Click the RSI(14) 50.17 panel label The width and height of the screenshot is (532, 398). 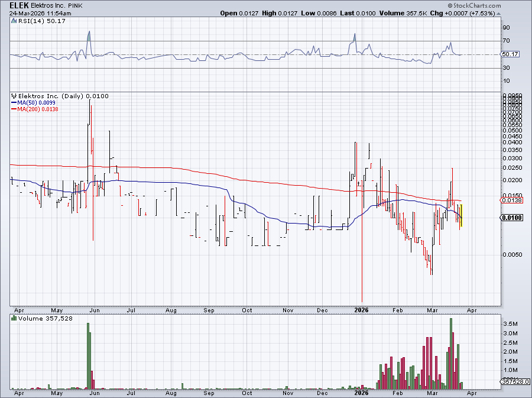42,21
